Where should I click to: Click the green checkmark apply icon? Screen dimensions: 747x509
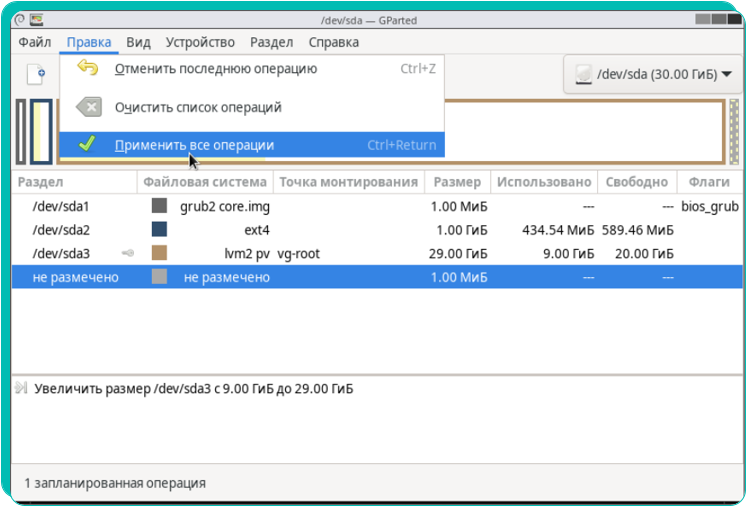coord(87,143)
